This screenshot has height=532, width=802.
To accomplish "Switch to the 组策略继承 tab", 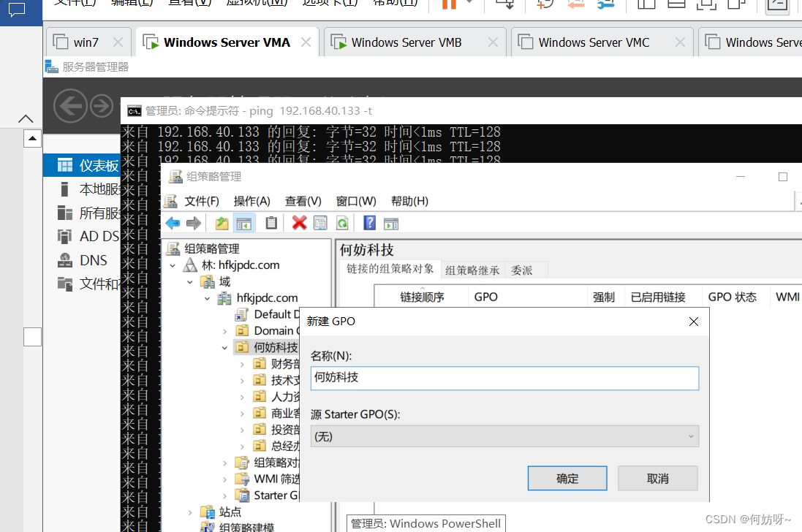I will [x=472, y=270].
